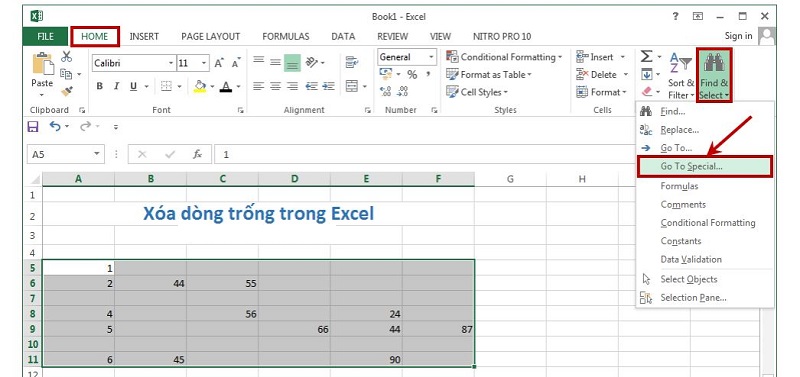Screen dimensions: 800x377
Task: Click Insert cells button
Action: coord(601,57)
